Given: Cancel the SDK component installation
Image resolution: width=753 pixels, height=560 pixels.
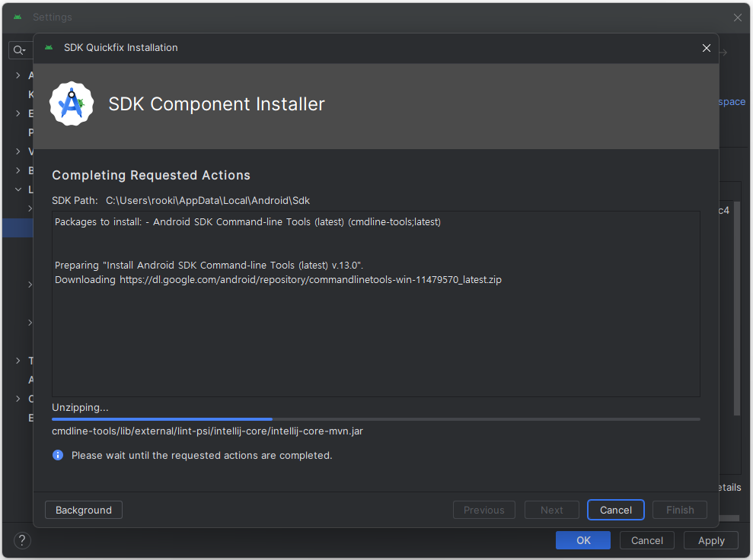Looking at the screenshot, I should [616, 510].
